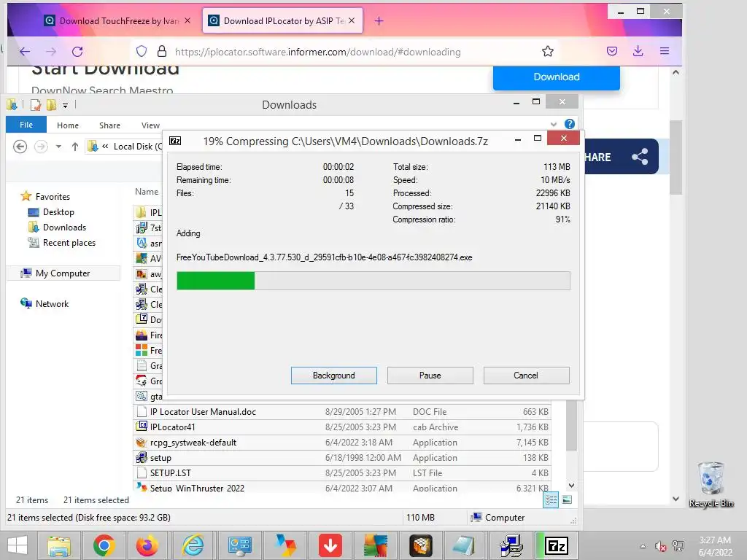747x560 pixels.
Task: Switch to details view layout icon
Action: [x=551, y=500]
